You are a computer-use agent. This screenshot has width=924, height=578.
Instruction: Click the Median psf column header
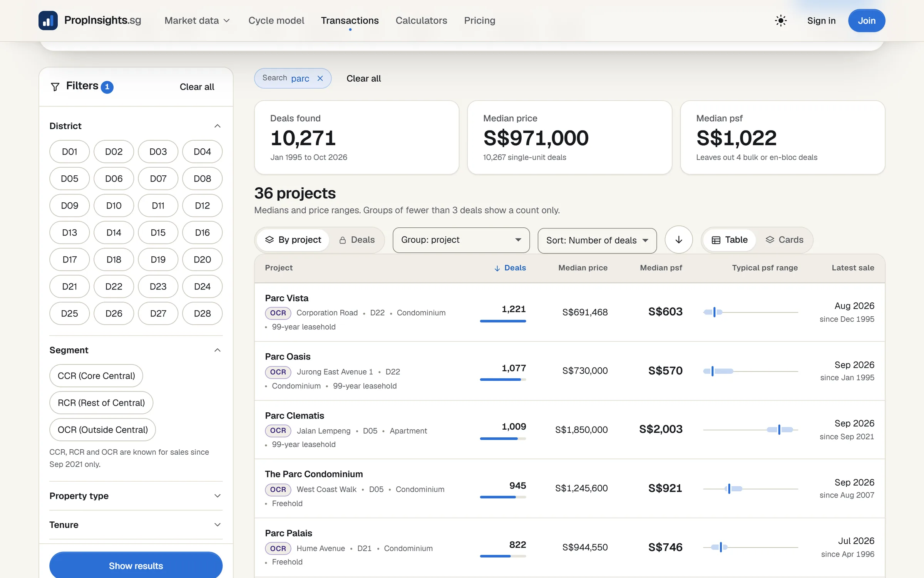tap(661, 268)
